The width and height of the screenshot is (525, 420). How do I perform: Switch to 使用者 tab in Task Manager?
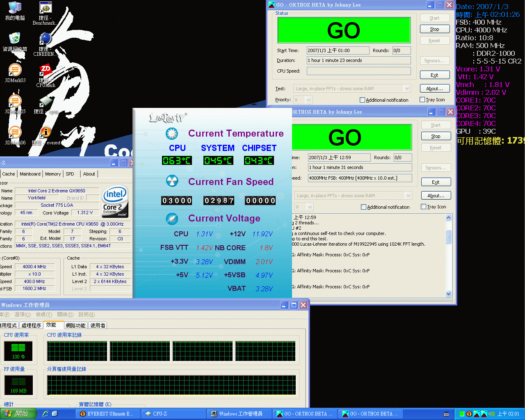pyautogui.click(x=98, y=325)
